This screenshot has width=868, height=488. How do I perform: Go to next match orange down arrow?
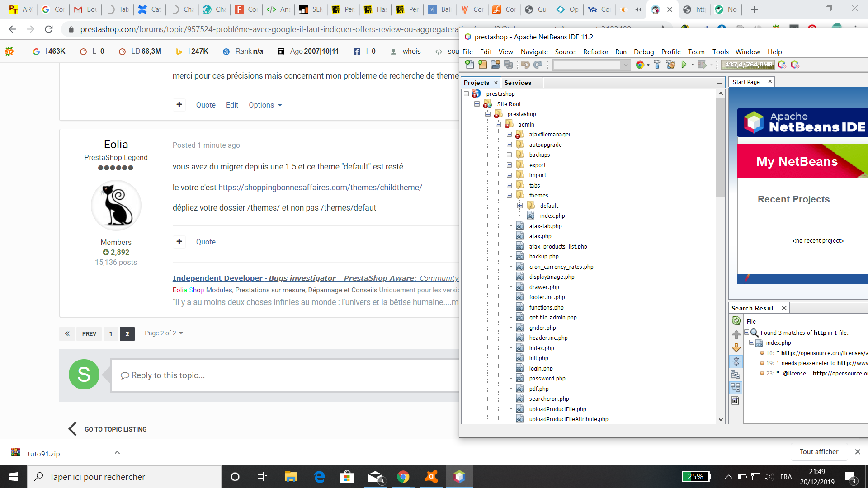(736, 347)
